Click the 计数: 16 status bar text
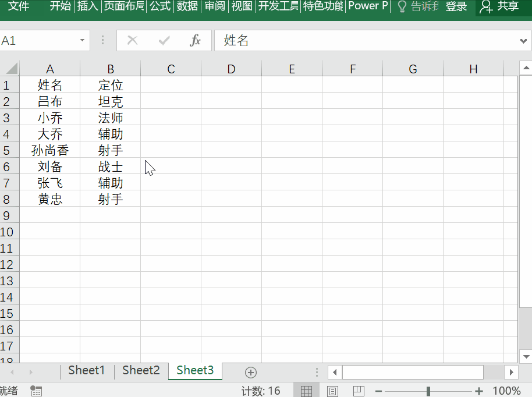532x397 pixels. click(x=261, y=391)
